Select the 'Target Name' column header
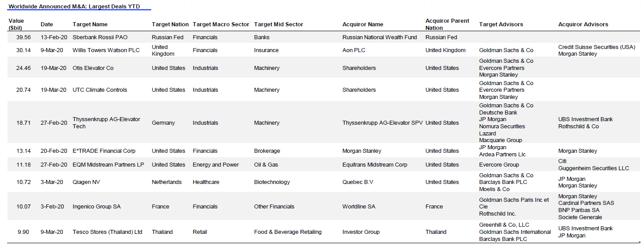 click(x=90, y=24)
